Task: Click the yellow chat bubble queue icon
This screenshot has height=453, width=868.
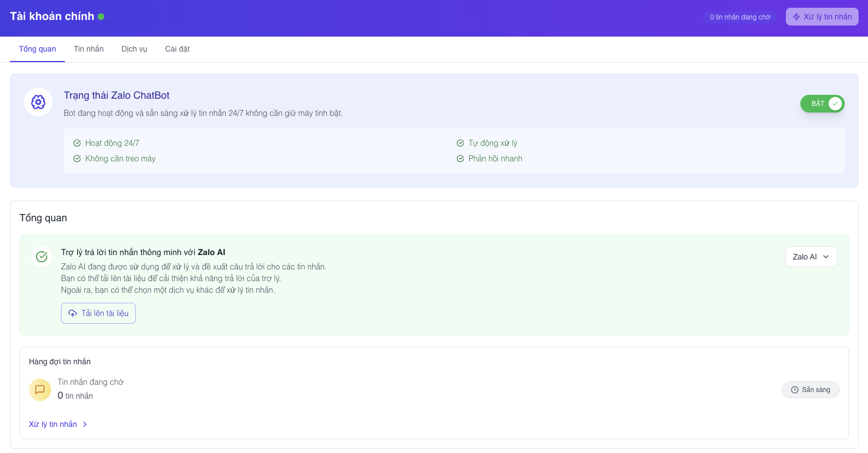Action: [x=40, y=390]
